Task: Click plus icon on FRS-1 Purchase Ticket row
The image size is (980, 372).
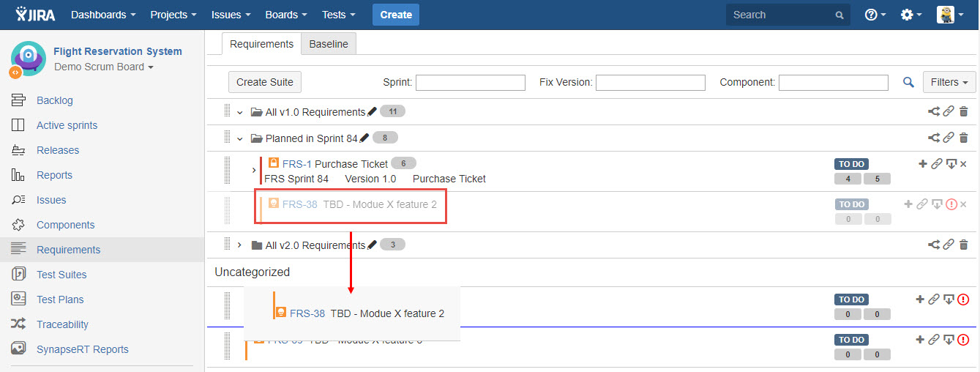Action: pyautogui.click(x=922, y=164)
